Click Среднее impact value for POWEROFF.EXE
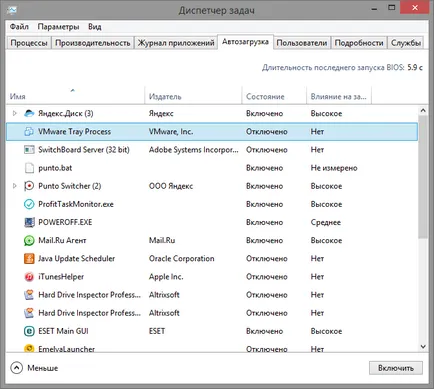The image size is (434, 389). (x=326, y=222)
